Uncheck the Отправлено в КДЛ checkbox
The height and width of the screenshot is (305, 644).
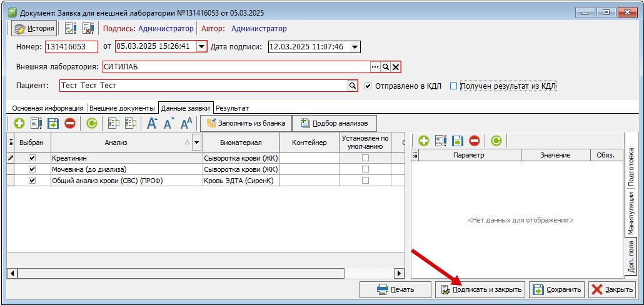[368, 86]
